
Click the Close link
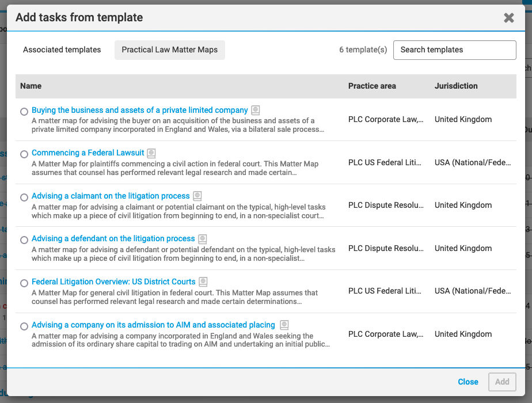[468, 382]
